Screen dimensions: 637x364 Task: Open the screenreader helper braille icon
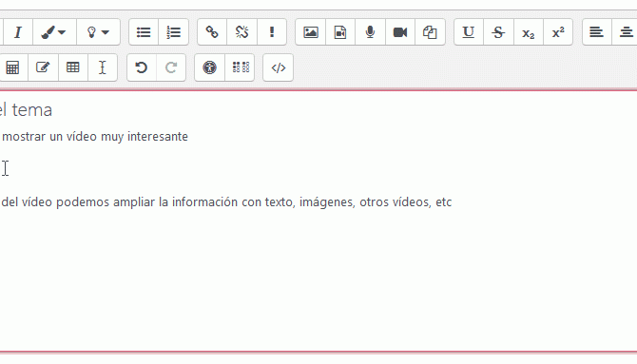240,67
